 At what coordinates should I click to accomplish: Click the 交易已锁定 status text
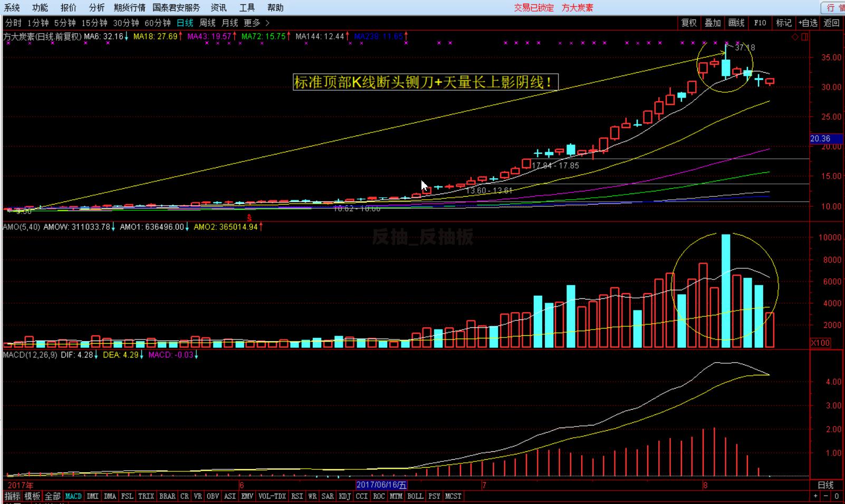tap(534, 7)
